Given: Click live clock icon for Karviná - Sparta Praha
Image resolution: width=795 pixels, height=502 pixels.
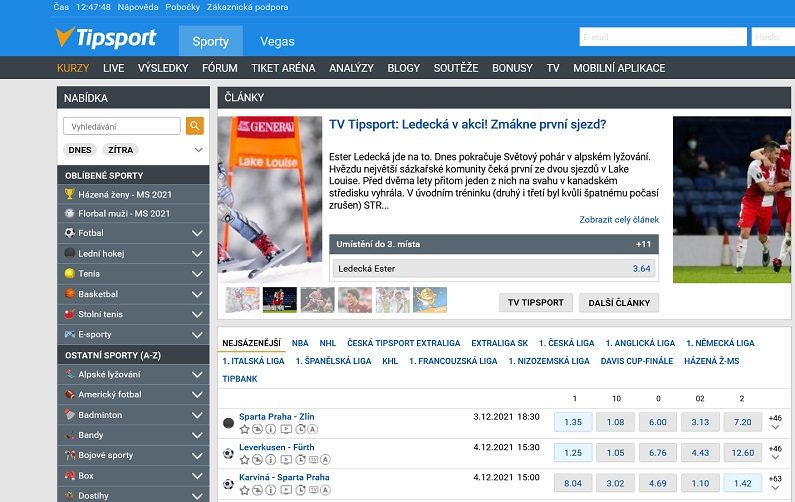Looking at the screenshot, I should [301, 490].
